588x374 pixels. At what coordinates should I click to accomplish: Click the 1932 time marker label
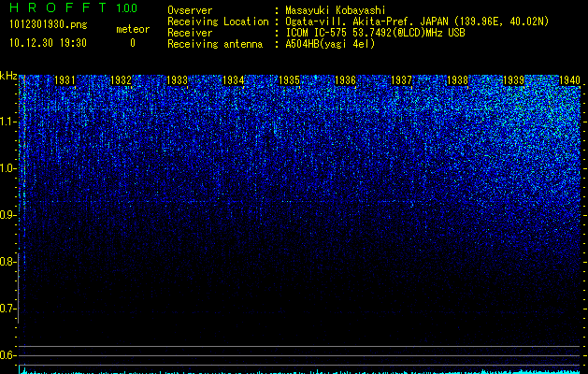tap(122, 80)
